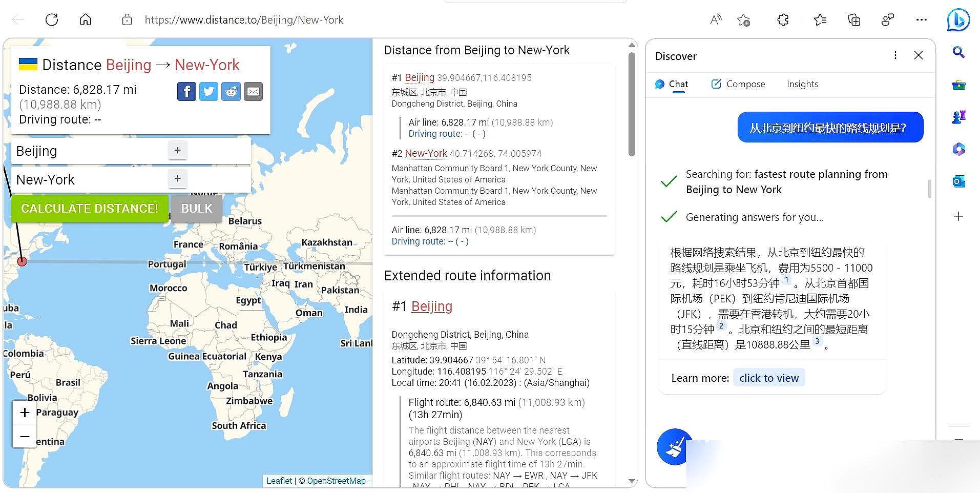The height and width of the screenshot is (493, 980).
Task: Click the Calculate Distance button
Action: click(x=90, y=209)
